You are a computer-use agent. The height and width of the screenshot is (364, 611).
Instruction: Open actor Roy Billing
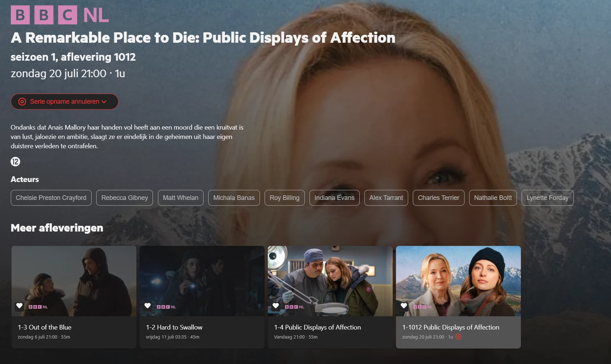285,198
